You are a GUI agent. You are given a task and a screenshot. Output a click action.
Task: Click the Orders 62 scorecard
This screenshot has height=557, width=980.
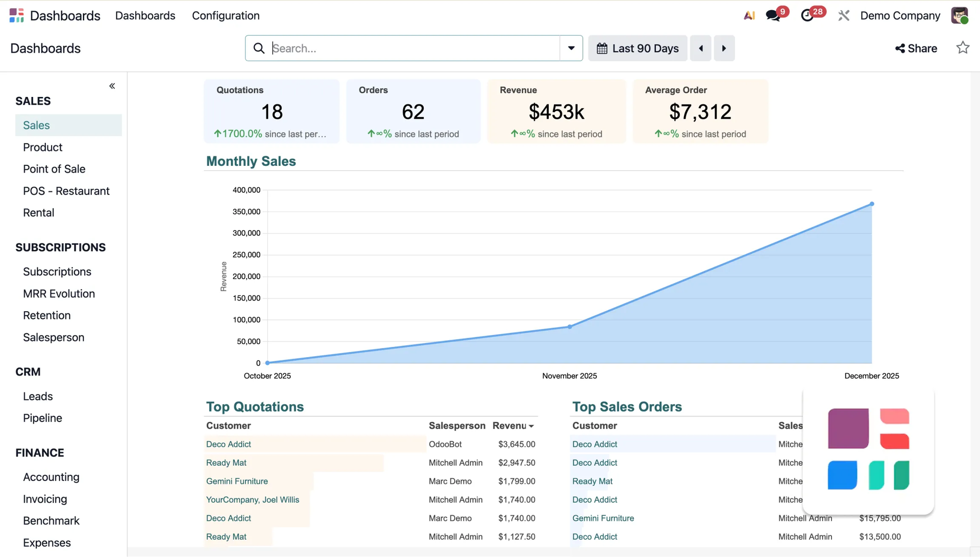click(413, 111)
